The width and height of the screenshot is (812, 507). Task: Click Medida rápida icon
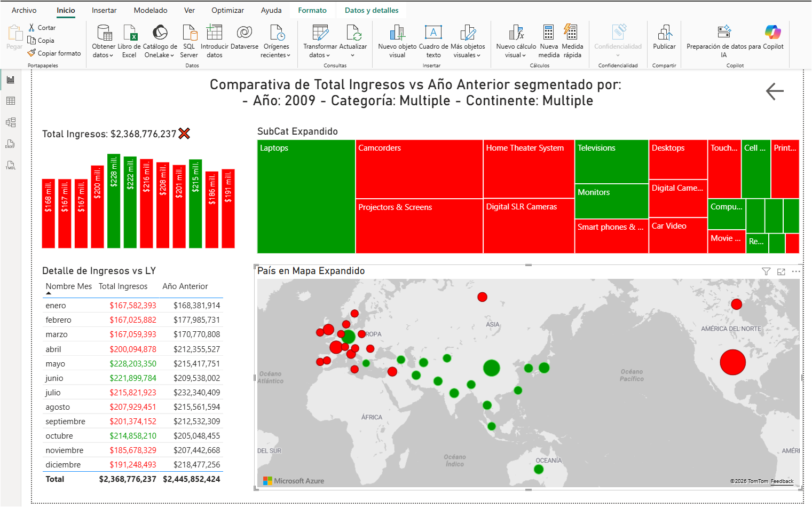click(x=571, y=32)
